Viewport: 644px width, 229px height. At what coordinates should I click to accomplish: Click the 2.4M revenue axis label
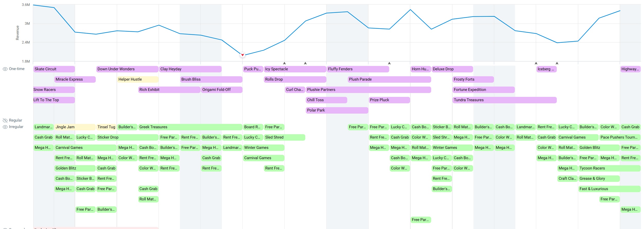(x=26, y=42)
